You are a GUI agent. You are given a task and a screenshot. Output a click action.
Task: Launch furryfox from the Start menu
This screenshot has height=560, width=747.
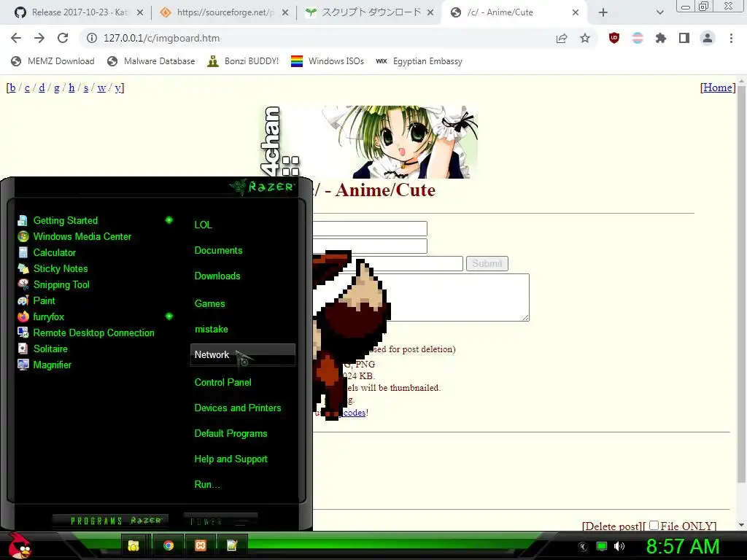pos(41,316)
